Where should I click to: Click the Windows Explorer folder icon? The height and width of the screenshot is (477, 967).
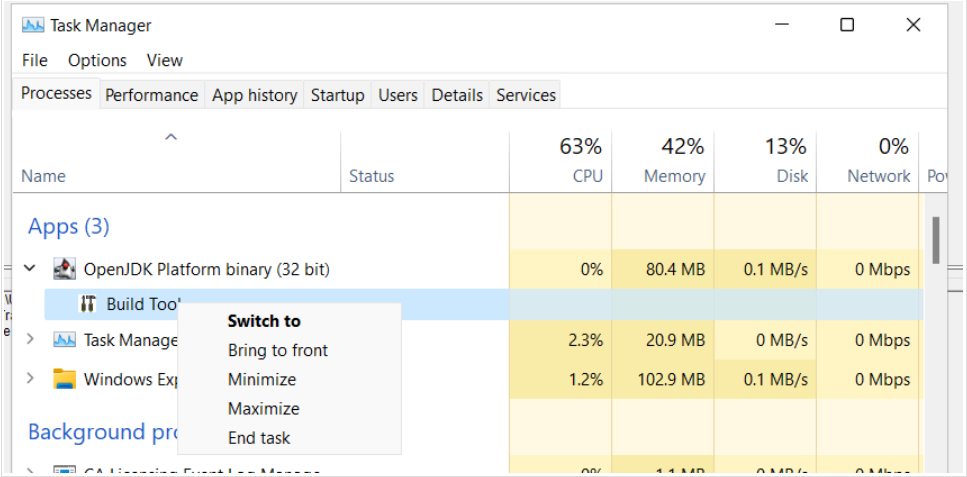click(65, 379)
